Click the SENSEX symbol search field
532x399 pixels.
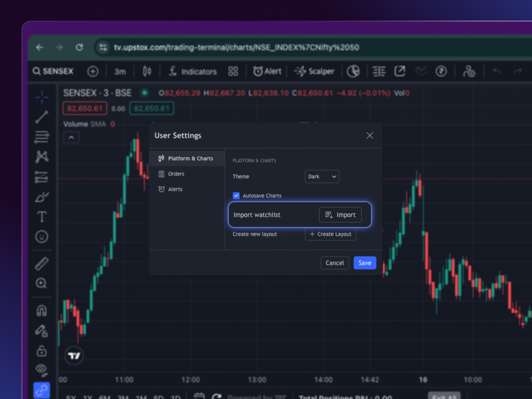[x=54, y=71]
